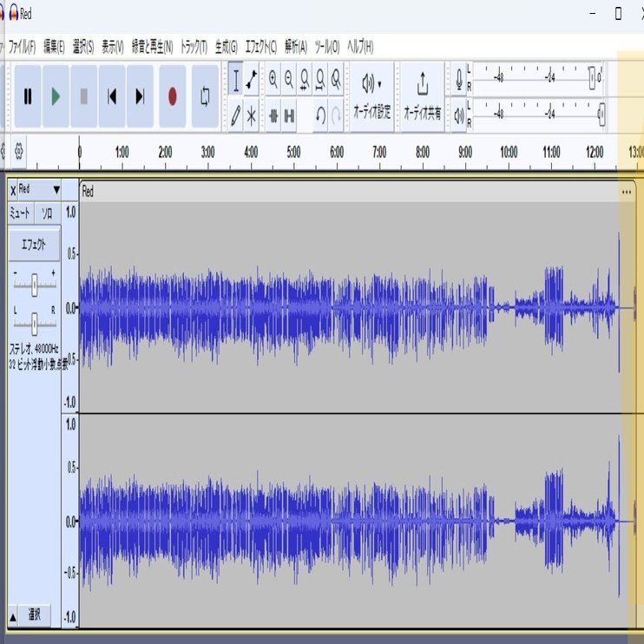644x644 pixels.
Task: Collapse the track with the triangle button
Action: (x=13, y=616)
